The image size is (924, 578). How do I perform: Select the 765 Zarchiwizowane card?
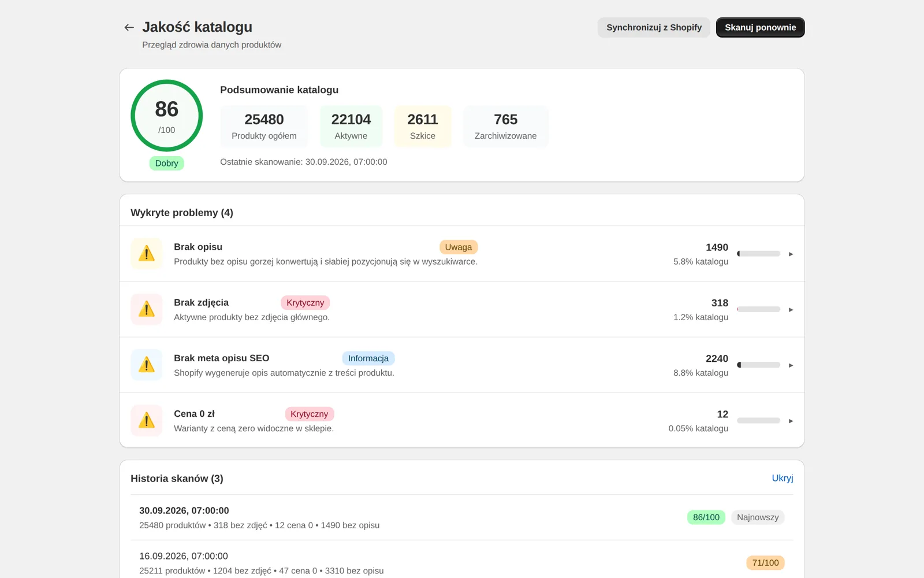point(505,127)
